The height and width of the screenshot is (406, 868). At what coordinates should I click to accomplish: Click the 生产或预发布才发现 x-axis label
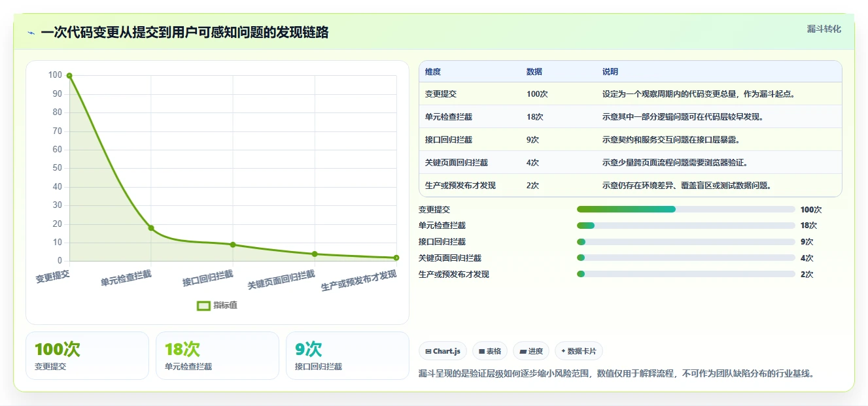coord(358,281)
